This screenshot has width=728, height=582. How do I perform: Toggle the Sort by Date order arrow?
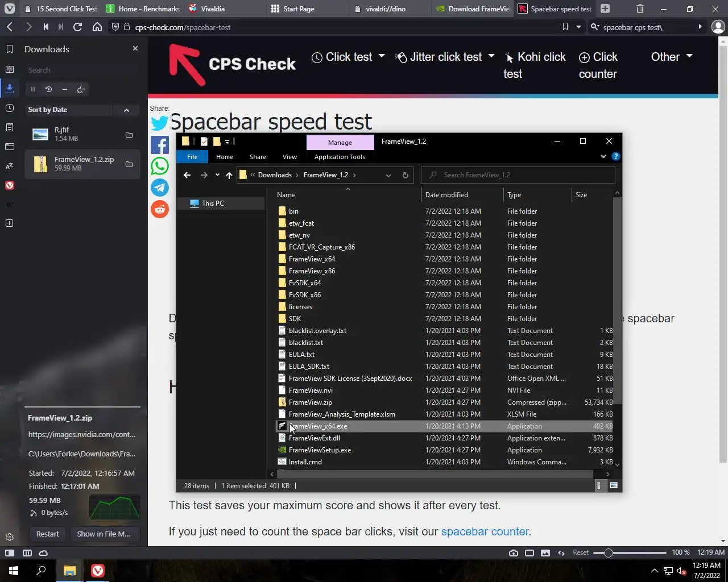coord(126,110)
